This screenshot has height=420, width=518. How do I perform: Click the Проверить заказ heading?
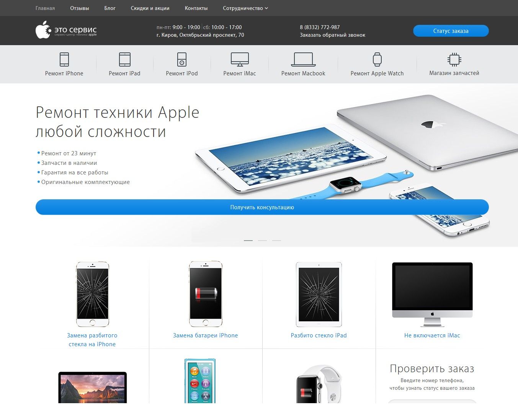coord(432,368)
